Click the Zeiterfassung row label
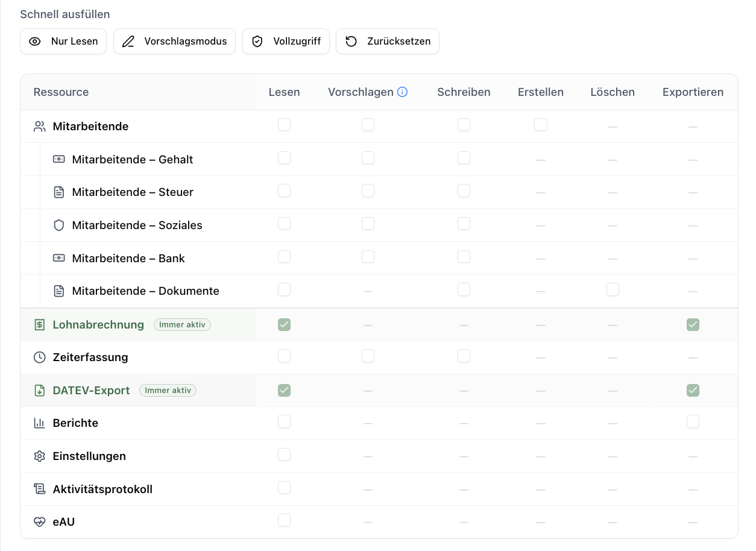Viewport: 756px width, 551px height. point(90,357)
